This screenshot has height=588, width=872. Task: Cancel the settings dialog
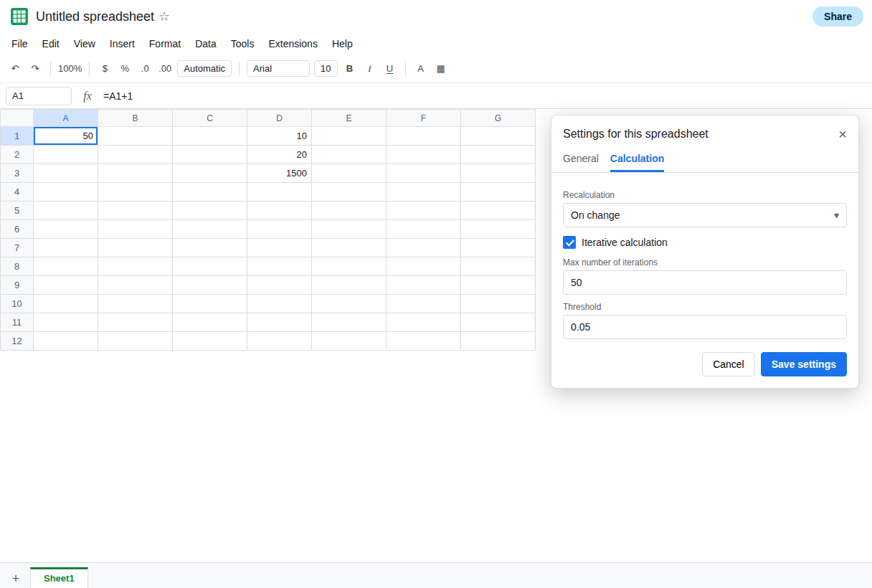(729, 364)
